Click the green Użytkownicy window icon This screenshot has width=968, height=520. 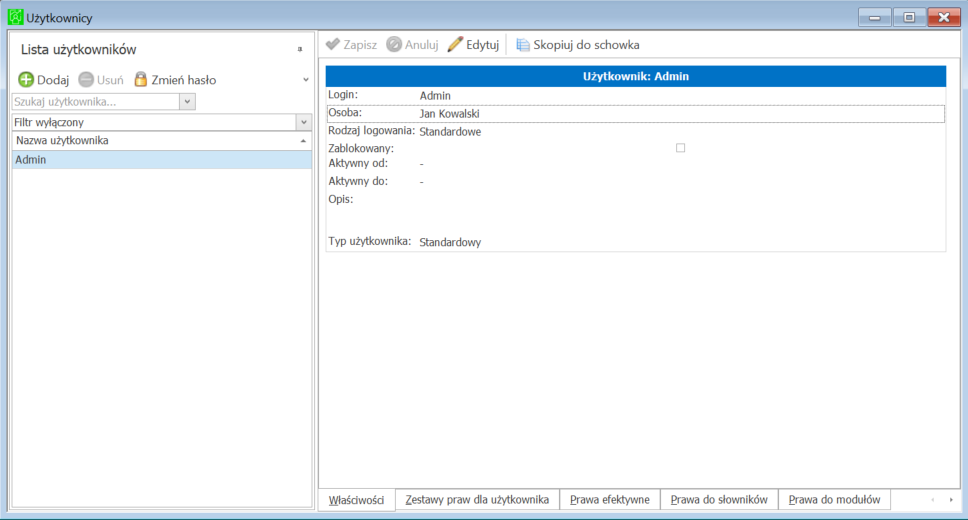(x=15, y=17)
